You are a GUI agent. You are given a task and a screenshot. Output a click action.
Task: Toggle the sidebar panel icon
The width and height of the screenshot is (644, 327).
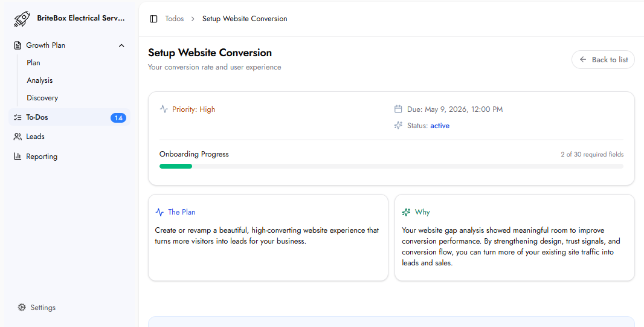pos(153,19)
